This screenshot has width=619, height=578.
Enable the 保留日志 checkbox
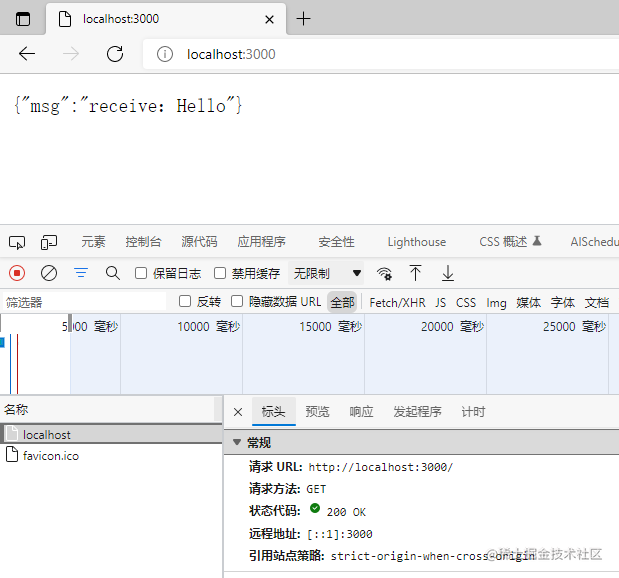141,273
